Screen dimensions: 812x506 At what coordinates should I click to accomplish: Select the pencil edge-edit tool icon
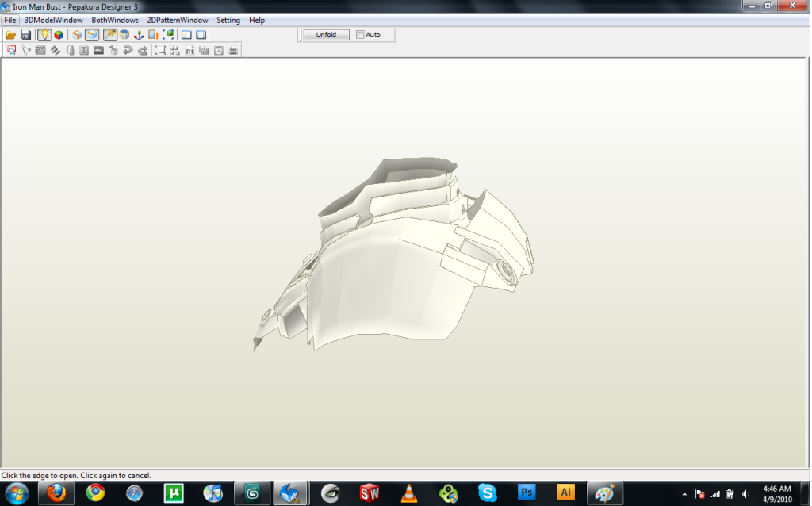[110, 35]
